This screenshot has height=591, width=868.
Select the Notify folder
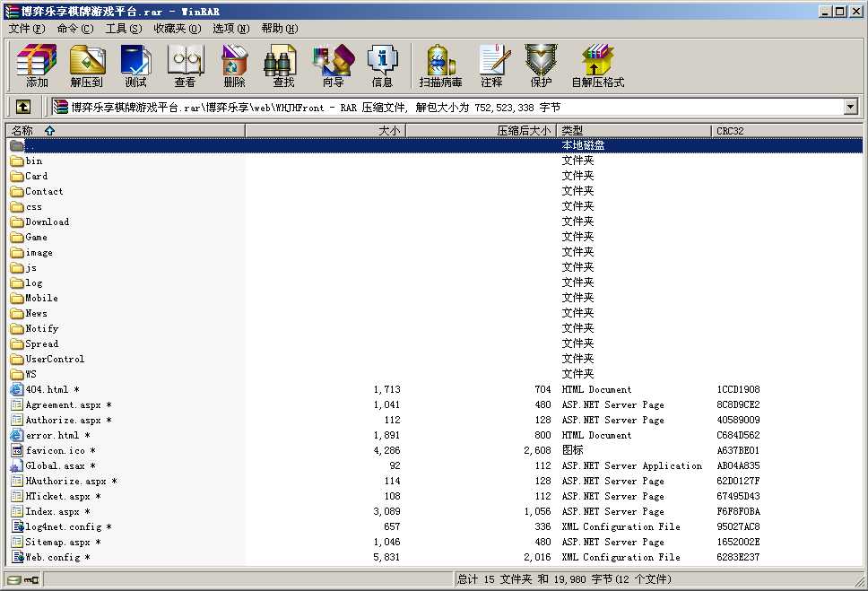click(x=34, y=328)
